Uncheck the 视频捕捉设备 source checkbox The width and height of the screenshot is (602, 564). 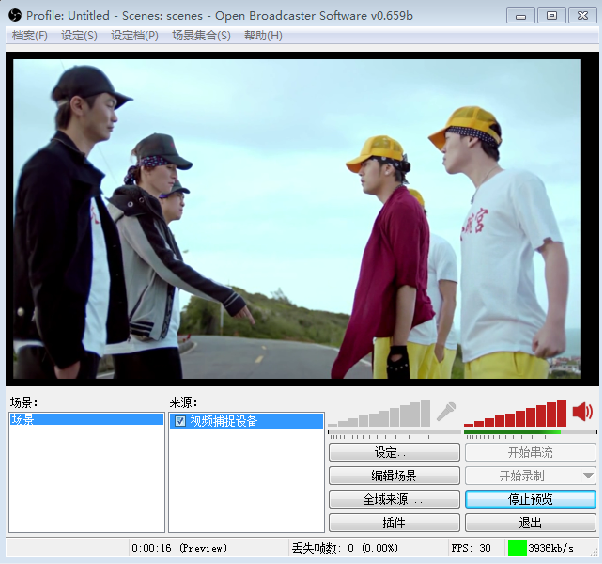(180, 421)
